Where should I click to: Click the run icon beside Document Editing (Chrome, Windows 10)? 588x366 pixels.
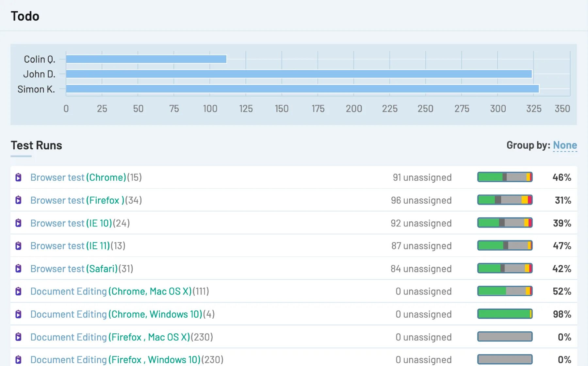tap(19, 314)
